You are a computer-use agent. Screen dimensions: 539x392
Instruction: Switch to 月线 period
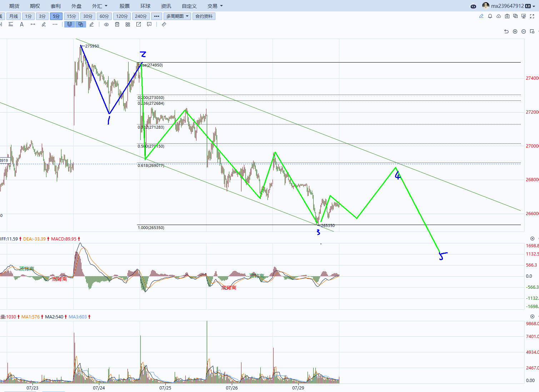(14, 16)
